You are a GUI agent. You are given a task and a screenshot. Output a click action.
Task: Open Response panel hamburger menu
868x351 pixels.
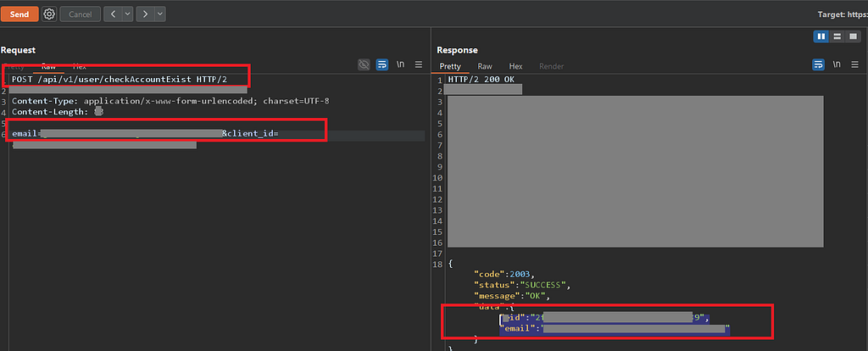pyautogui.click(x=855, y=64)
